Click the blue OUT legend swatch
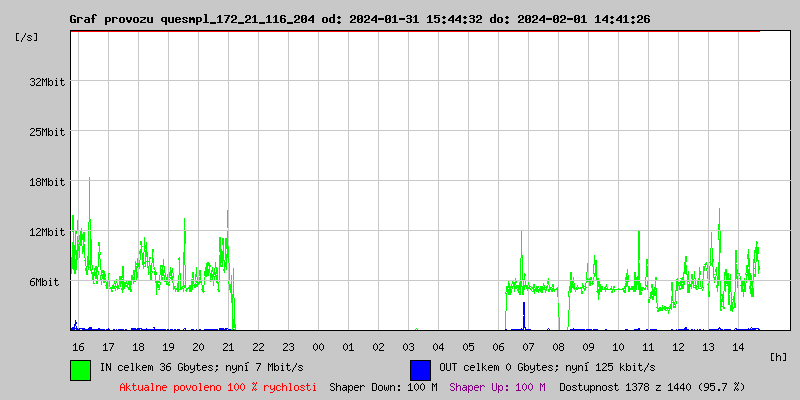800x400 pixels. point(420,369)
